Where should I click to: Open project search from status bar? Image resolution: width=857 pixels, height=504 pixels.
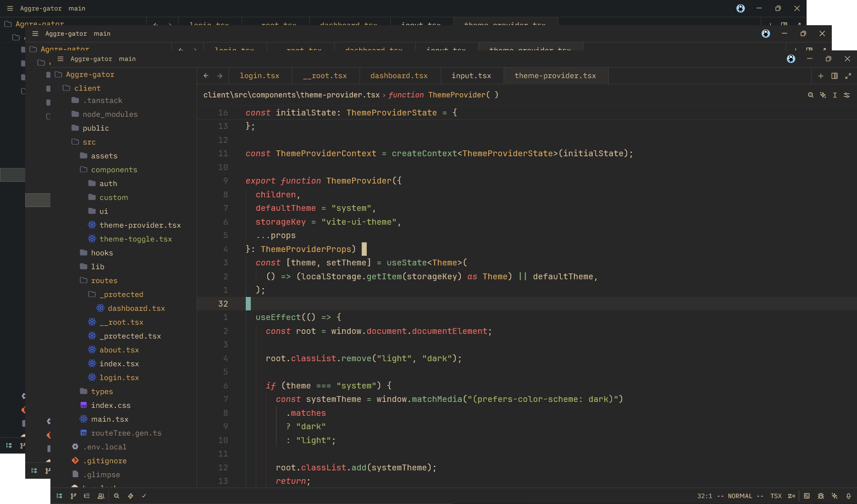pos(117,496)
